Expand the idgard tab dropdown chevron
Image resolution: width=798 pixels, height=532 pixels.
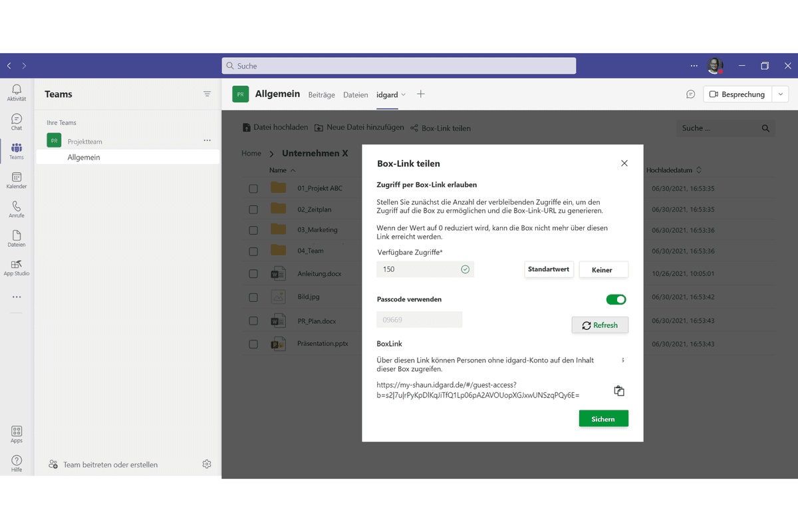point(403,94)
